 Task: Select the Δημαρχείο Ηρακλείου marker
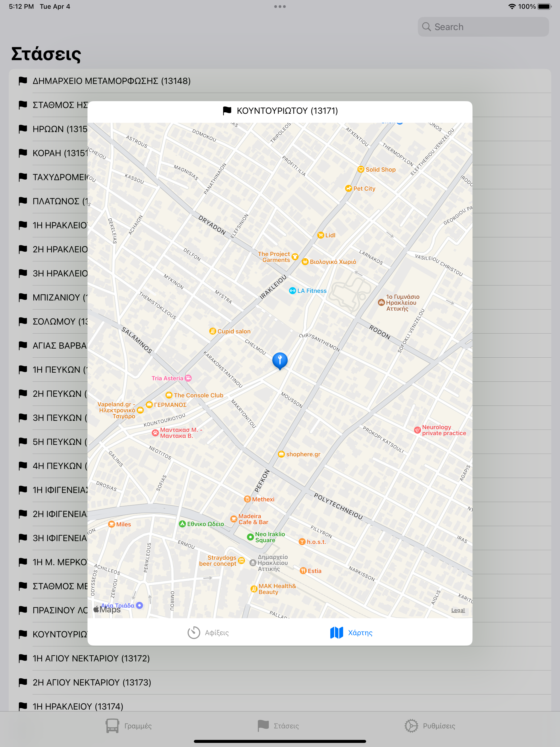click(x=253, y=563)
